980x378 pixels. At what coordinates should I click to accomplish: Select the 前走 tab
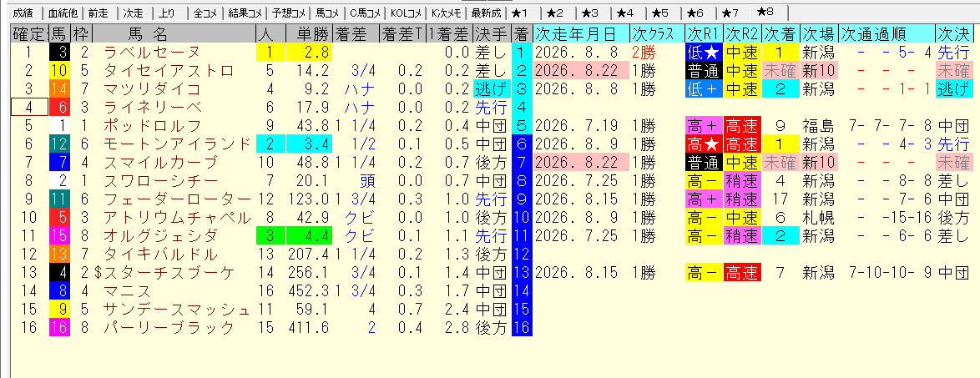point(98,13)
